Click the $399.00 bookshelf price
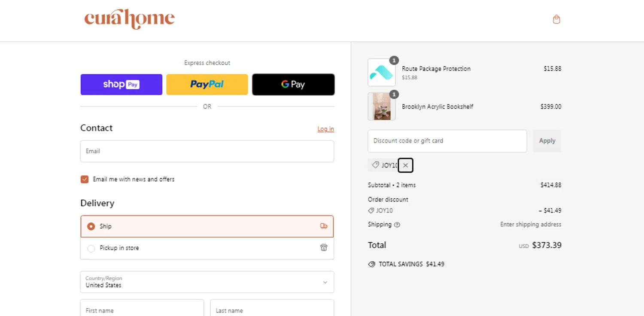644x316 pixels. point(551,106)
